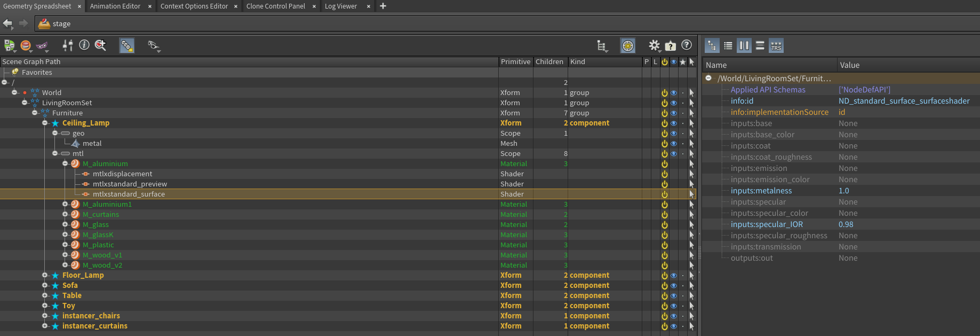
Task: Expand the Toy component
Action: click(x=45, y=306)
